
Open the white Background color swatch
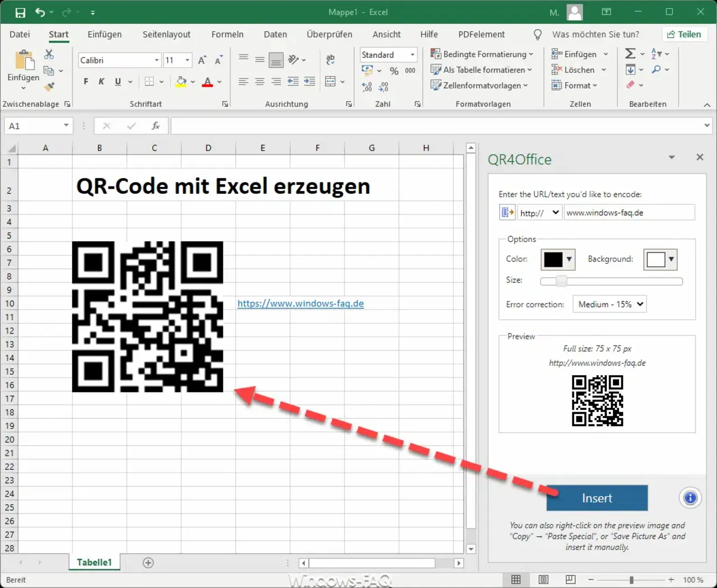click(660, 259)
